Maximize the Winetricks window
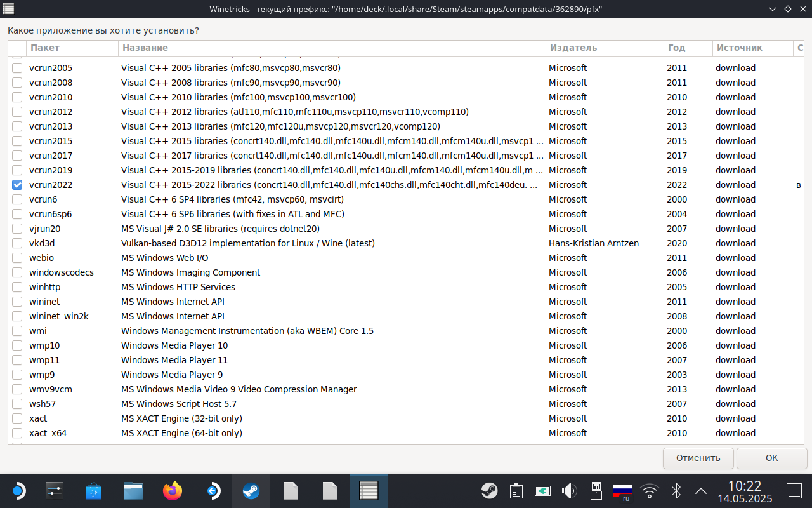Image resolution: width=812 pixels, height=508 pixels. pyautogui.click(x=788, y=9)
